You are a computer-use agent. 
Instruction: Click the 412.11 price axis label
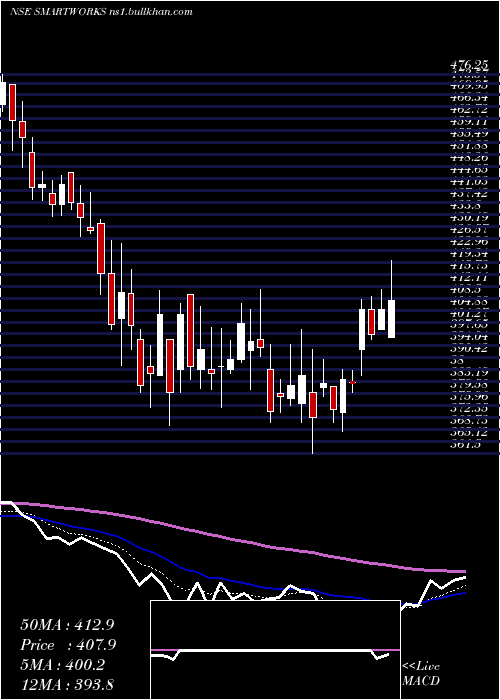[x=469, y=277]
